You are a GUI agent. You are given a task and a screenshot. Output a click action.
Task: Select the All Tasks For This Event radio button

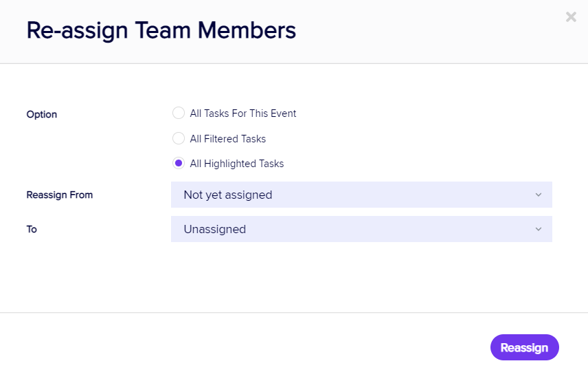179,113
